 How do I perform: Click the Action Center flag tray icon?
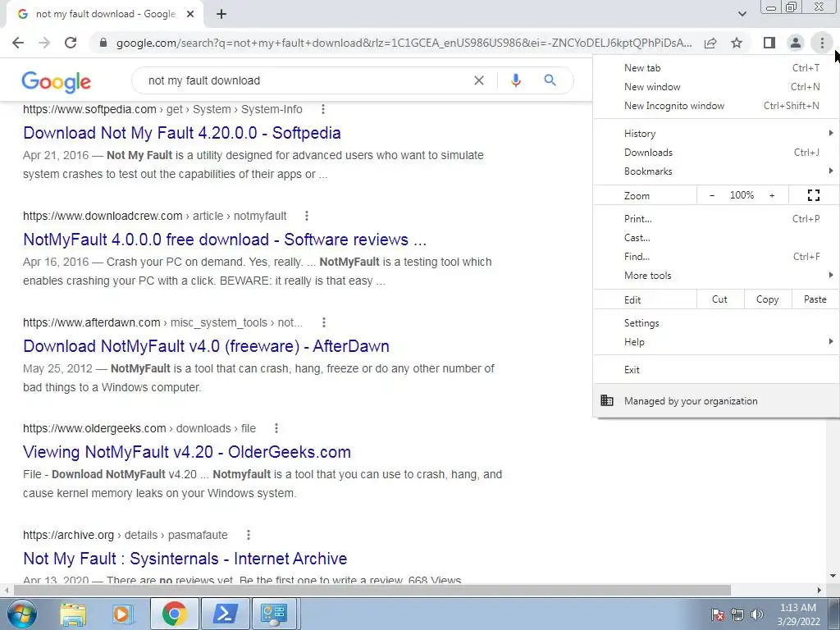point(718,614)
